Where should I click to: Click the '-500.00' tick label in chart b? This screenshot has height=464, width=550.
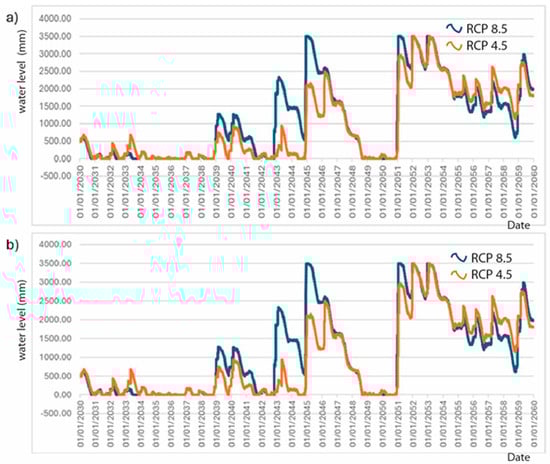click(x=56, y=413)
